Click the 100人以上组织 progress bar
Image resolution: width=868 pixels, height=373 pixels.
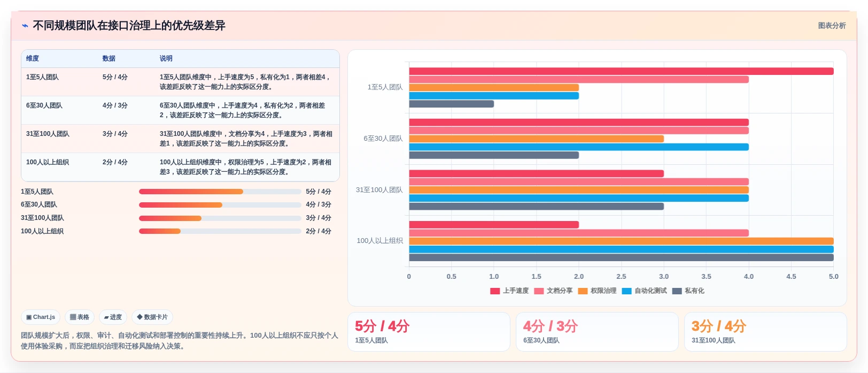pos(220,231)
